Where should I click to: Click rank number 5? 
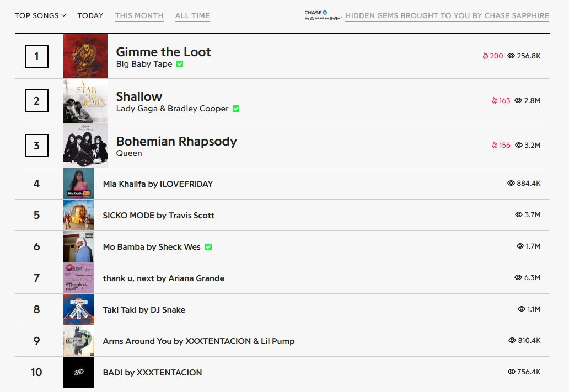coord(36,215)
